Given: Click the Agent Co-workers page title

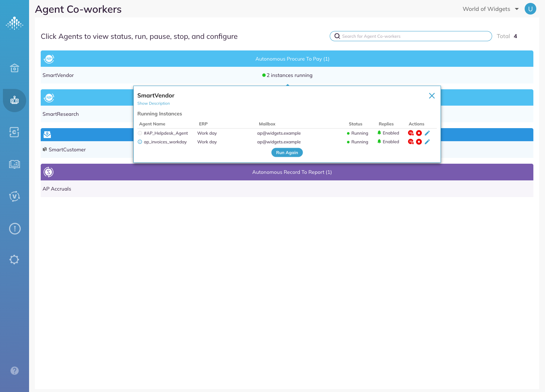Looking at the screenshot, I should coord(78,9).
